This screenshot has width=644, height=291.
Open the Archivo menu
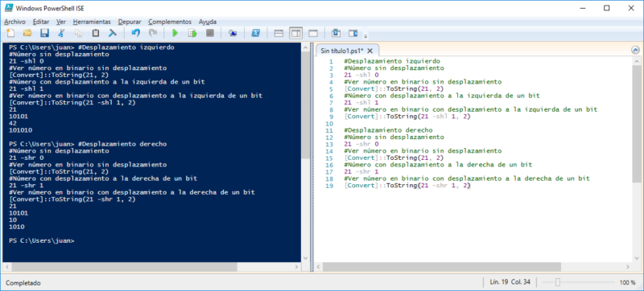click(14, 22)
